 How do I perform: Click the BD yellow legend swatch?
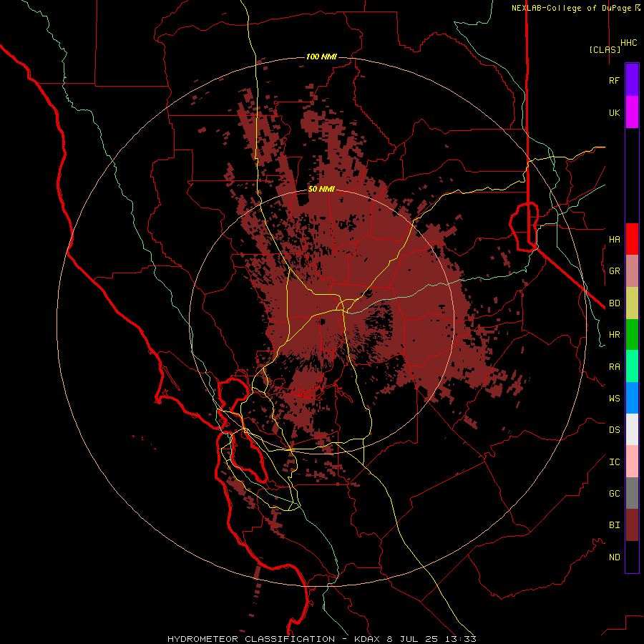(x=632, y=303)
